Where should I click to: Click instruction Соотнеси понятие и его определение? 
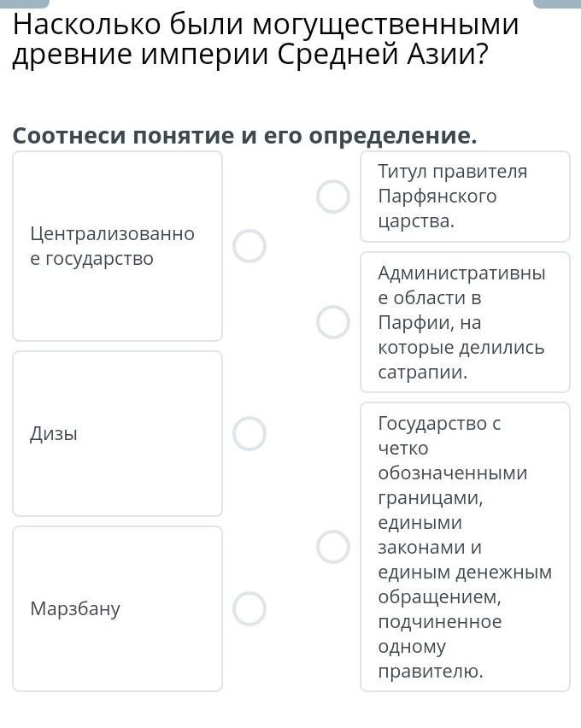(244, 136)
